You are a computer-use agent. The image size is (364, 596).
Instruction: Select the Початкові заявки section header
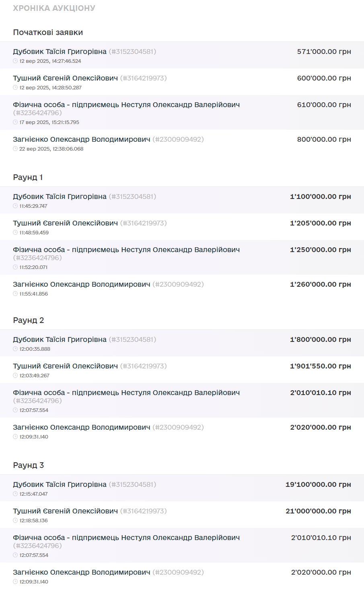(48, 32)
